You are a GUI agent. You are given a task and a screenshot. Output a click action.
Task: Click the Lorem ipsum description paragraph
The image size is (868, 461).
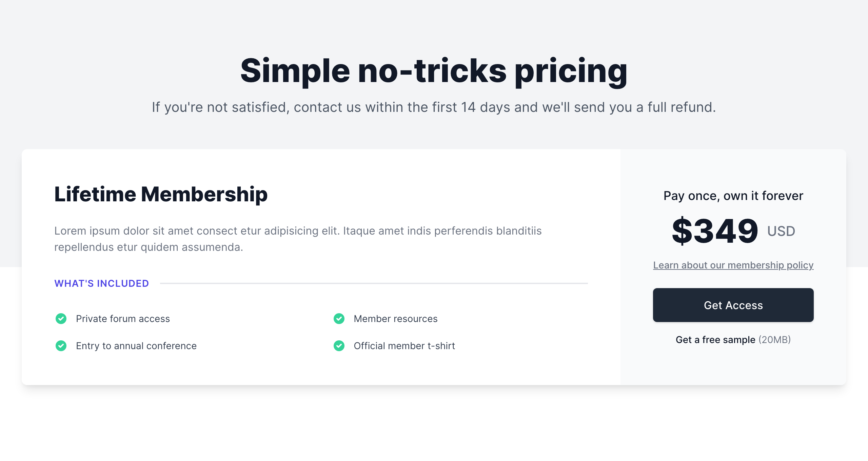[x=298, y=239]
